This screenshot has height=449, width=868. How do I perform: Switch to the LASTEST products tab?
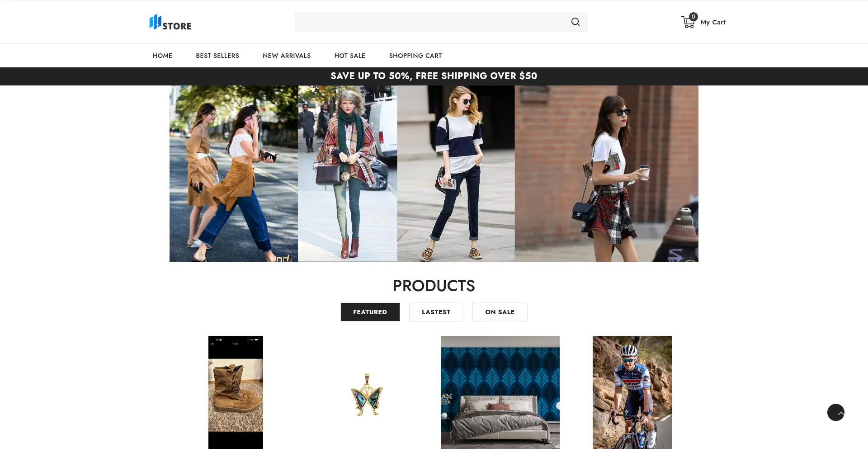pos(436,312)
